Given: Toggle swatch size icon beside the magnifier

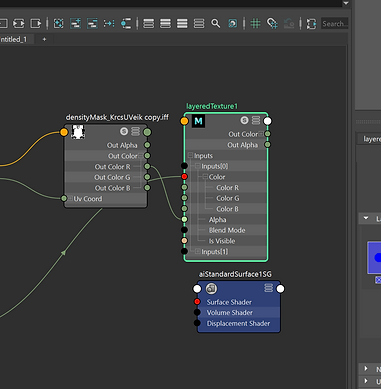Looking at the screenshot, I should pyautogui.click(x=232, y=24).
